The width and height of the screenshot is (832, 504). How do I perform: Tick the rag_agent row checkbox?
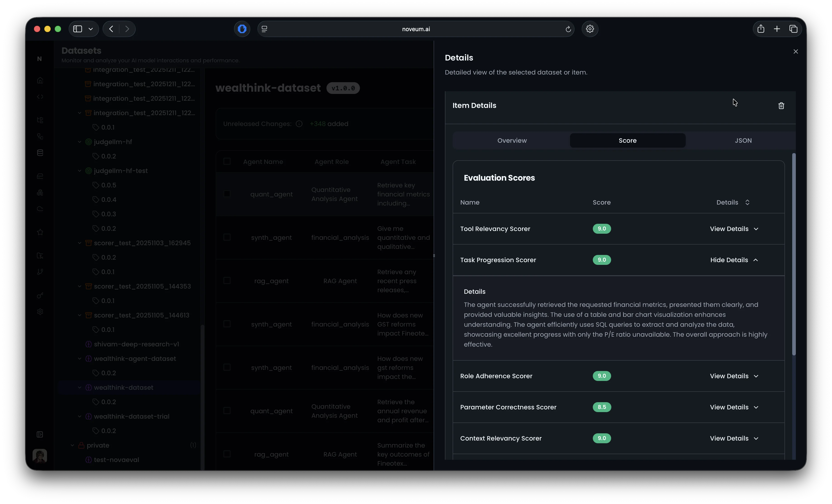pos(227,281)
